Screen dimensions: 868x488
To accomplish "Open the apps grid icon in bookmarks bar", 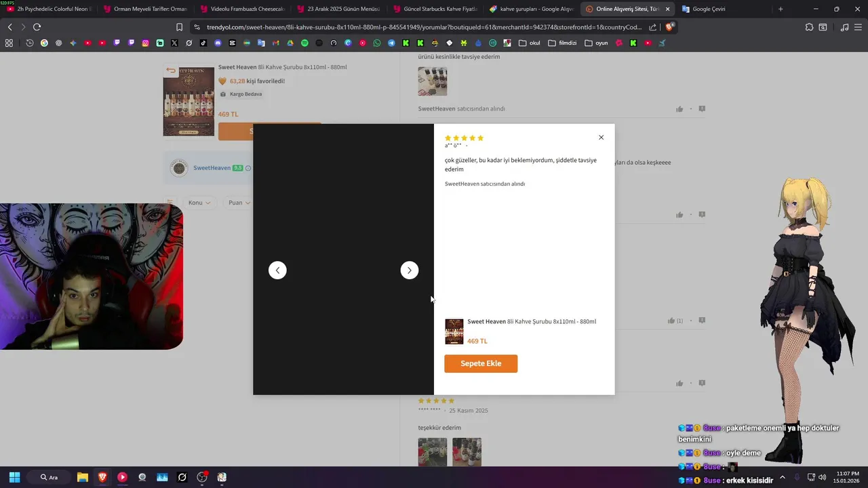I will pyautogui.click(x=9, y=43).
